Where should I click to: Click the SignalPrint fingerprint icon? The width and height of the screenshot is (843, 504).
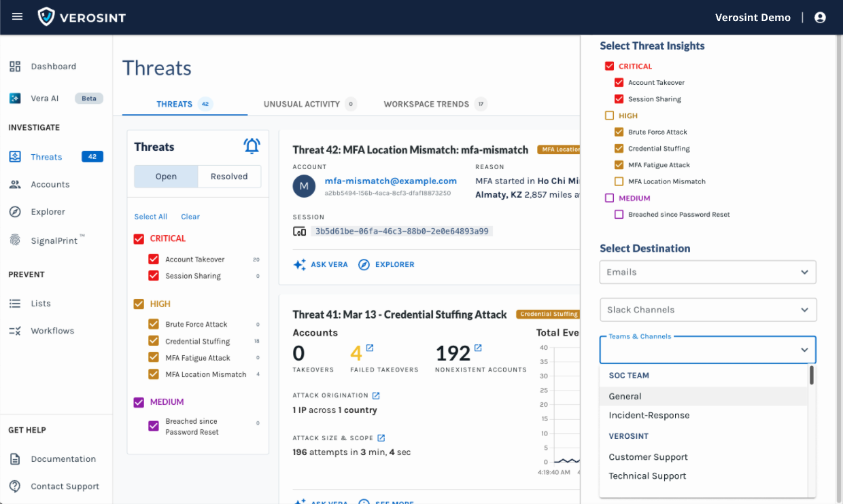pyautogui.click(x=15, y=240)
